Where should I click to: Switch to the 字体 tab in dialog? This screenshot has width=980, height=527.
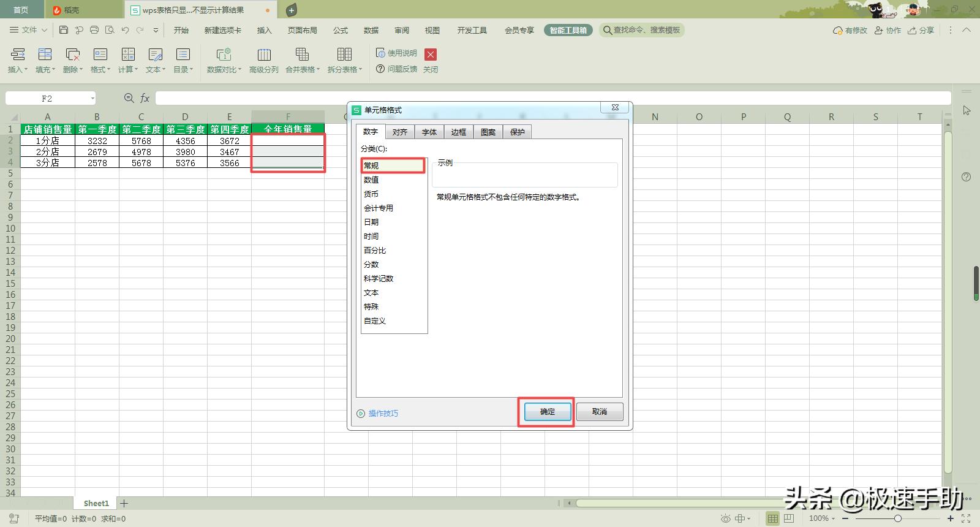coord(429,132)
